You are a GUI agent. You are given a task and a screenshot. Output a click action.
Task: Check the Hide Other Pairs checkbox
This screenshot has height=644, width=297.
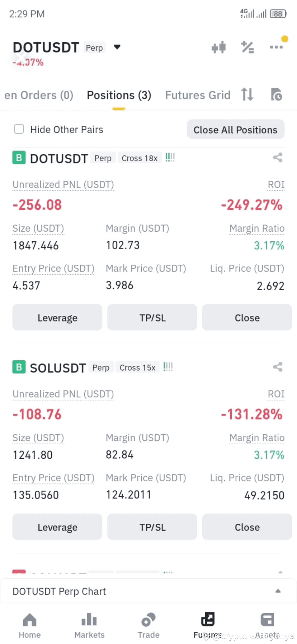pyautogui.click(x=19, y=129)
